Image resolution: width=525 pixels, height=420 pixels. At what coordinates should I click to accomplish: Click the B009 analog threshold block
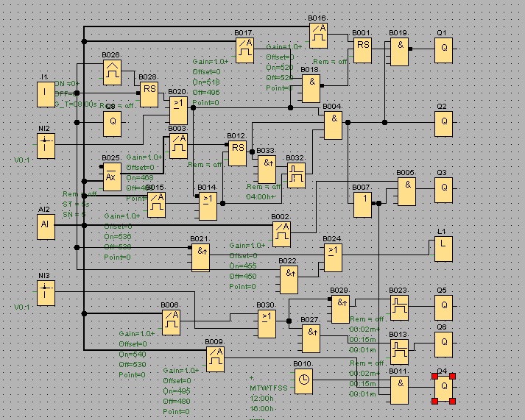tap(215, 359)
